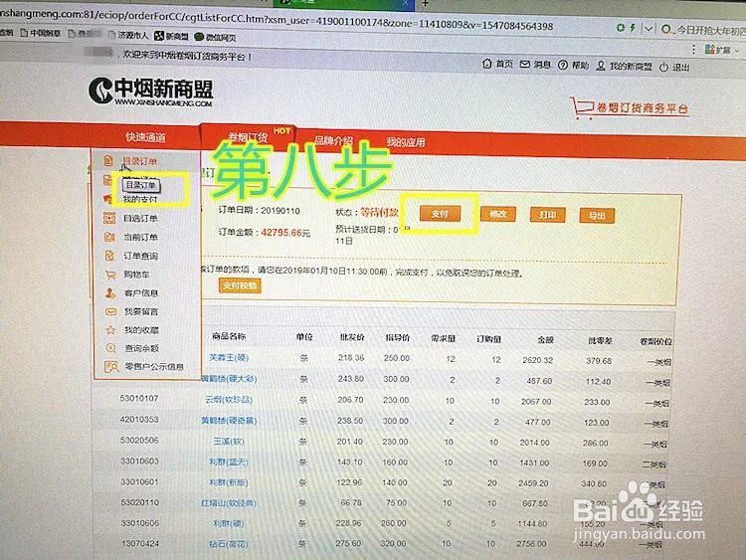Click the browser address bar URL
Viewport: 746px width, 560px height.
click(276, 20)
